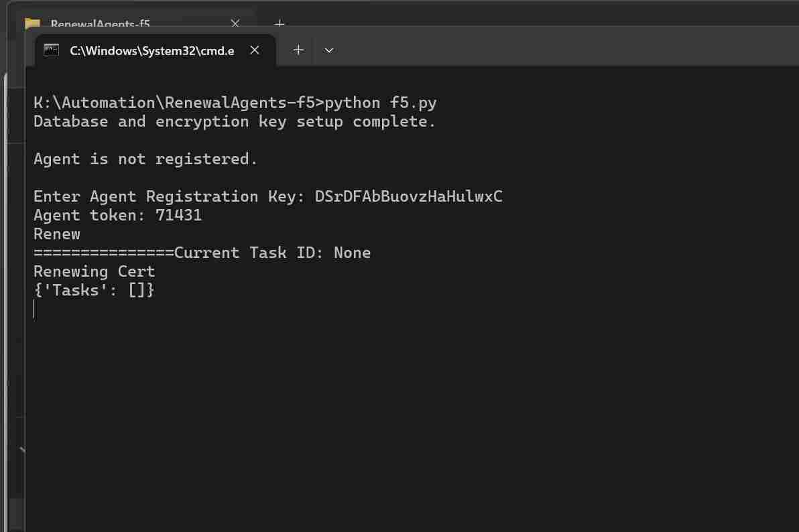Click the blinking cursor on the last line
Image resolution: width=799 pixels, height=532 pixels.
[x=34, y=309]
